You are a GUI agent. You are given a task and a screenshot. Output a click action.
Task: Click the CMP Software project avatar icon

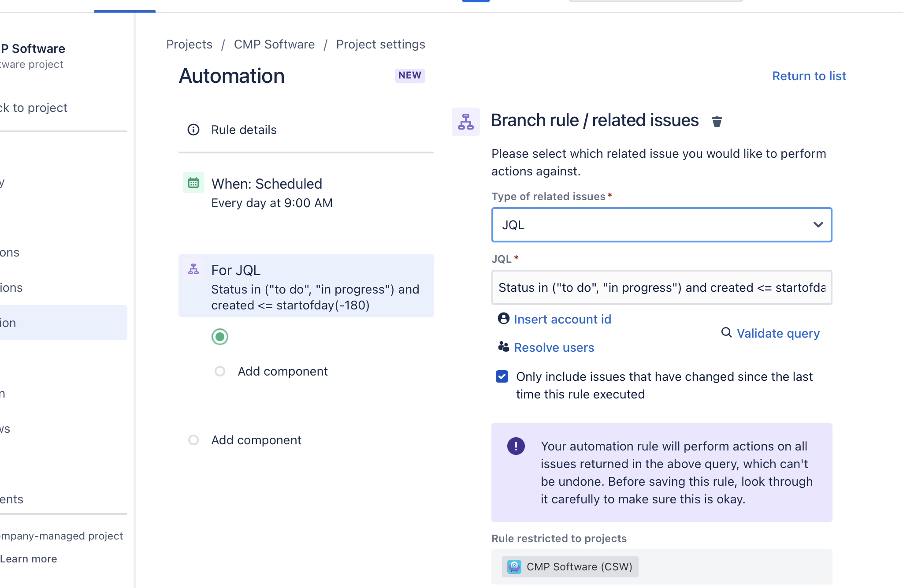click(x=514, y=566)
